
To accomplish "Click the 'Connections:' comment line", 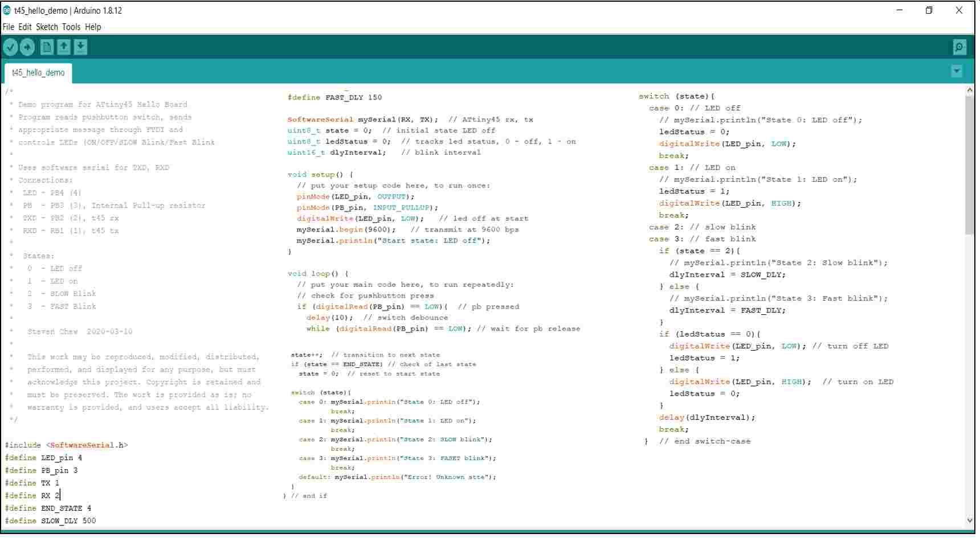I will pyautogui.click(x=46, y=180).
